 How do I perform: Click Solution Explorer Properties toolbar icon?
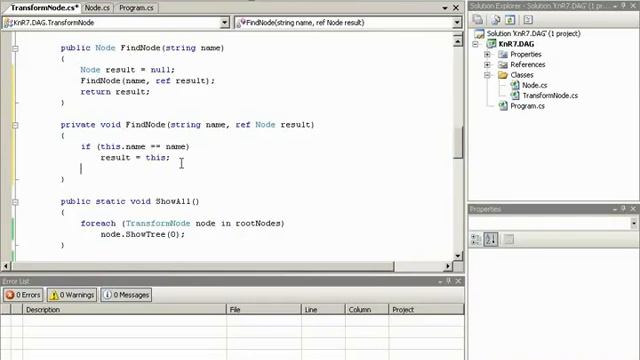point(478,20)
